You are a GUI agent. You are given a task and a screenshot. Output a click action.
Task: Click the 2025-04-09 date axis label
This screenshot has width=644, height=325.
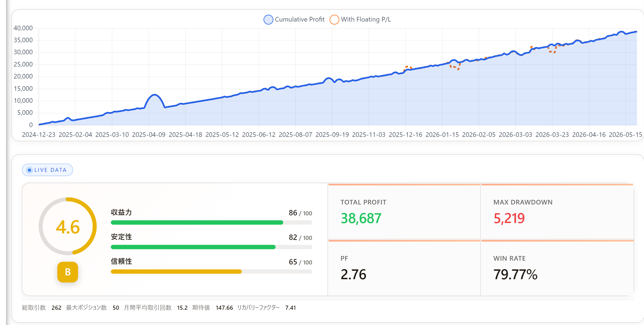pos(149,135)
